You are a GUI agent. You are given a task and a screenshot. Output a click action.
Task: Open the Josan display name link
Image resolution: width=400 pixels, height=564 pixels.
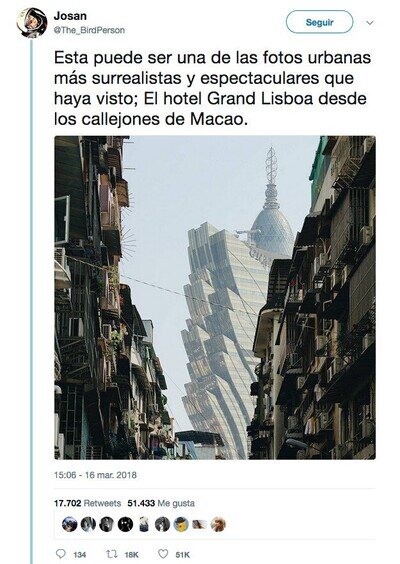tap(70, 16)
